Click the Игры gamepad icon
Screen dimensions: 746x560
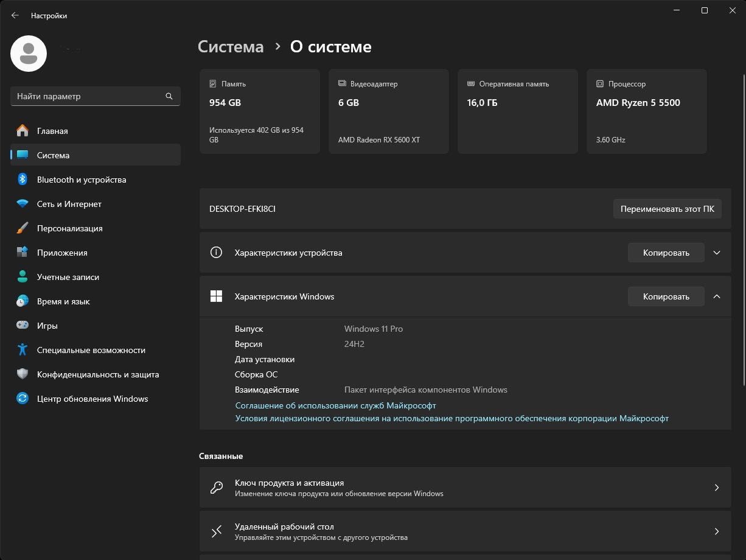(x=23, y=326)
